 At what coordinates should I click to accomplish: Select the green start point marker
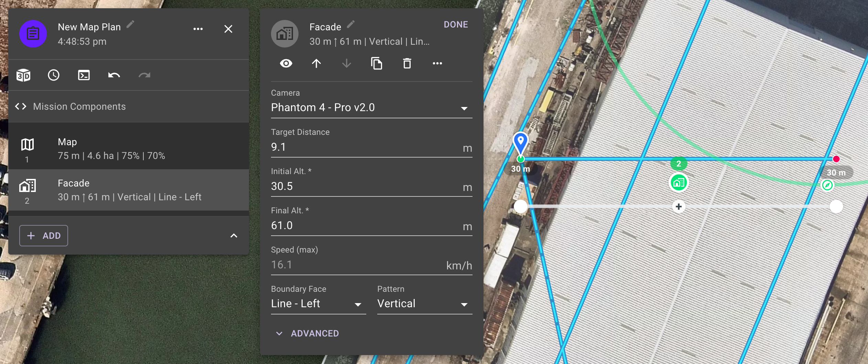(x=521, y=159)
